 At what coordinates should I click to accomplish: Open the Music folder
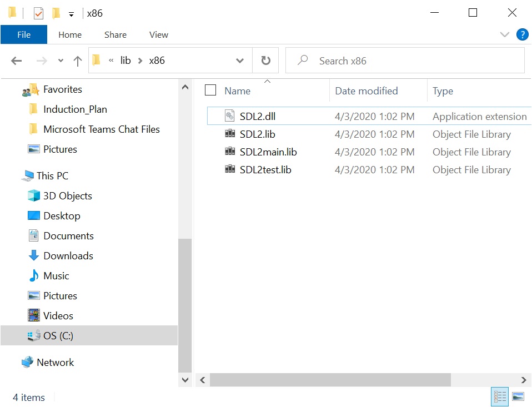tap(56, 276)
